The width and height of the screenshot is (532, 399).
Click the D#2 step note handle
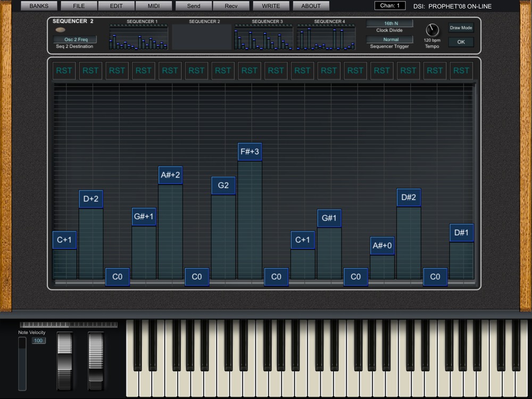(408, 197)
